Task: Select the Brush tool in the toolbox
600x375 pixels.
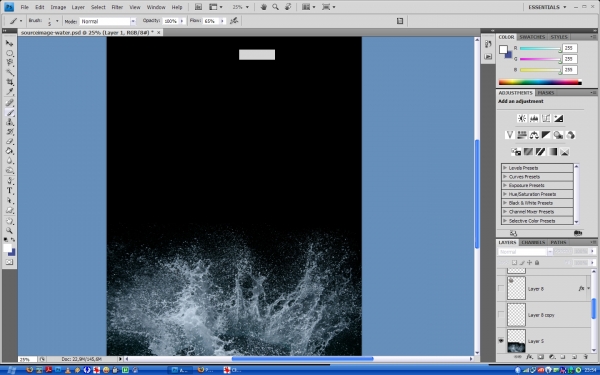Action: click(9, 112)
